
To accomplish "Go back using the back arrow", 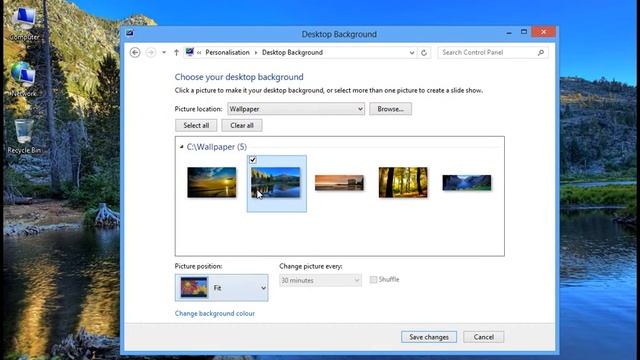I will tap(135, 53).
